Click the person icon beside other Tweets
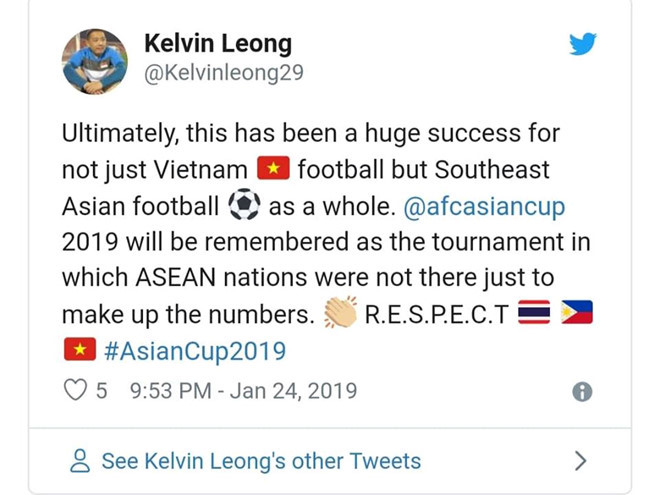660x495 pixels. [80, 461]
